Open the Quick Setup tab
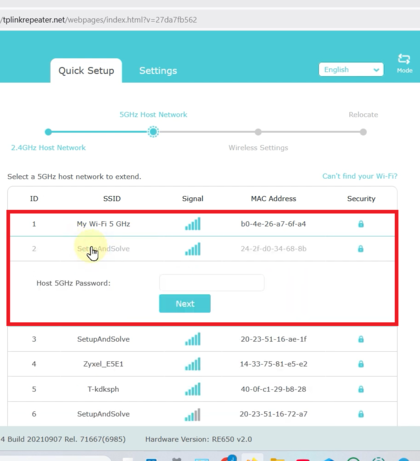420x461 pixels. pos(86,71)
